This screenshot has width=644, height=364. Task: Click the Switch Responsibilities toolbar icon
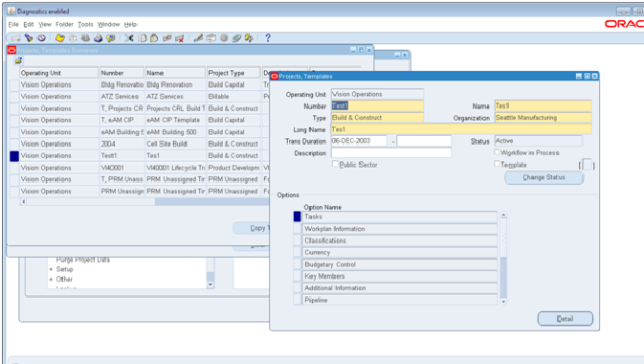click(85, 38)
